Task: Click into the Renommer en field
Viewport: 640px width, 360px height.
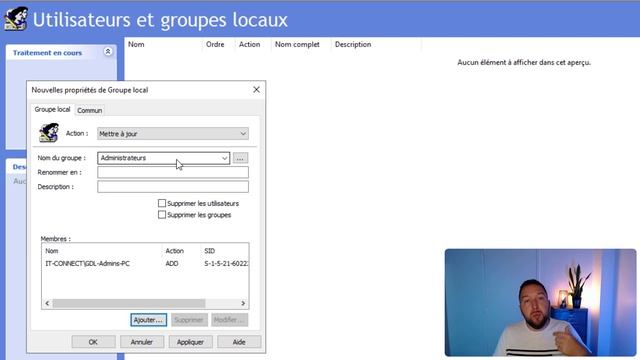Action: [173, 172]
